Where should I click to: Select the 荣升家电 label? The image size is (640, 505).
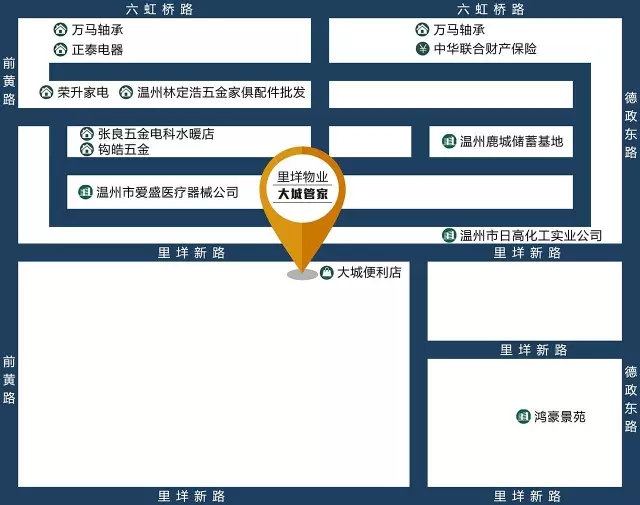click(83, 92)
